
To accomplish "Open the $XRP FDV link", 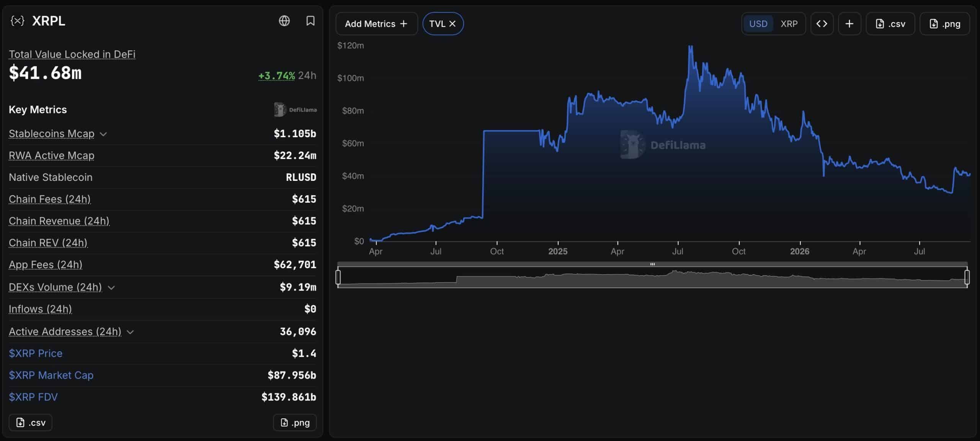I will pos(33,397).
